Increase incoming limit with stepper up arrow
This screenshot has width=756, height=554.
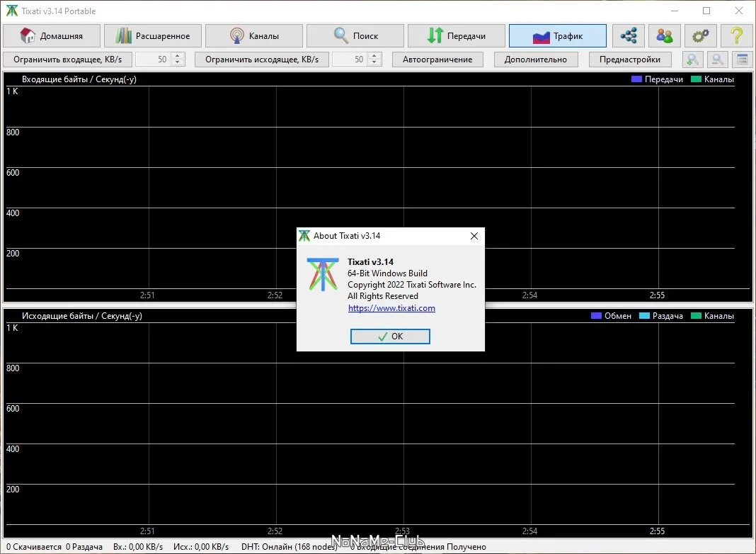[178, 56]
